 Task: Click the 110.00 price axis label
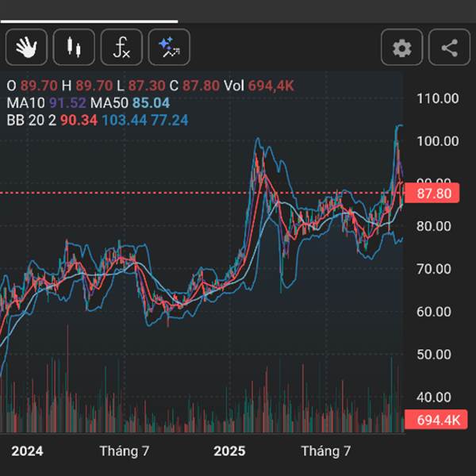[x=437, y=98]
